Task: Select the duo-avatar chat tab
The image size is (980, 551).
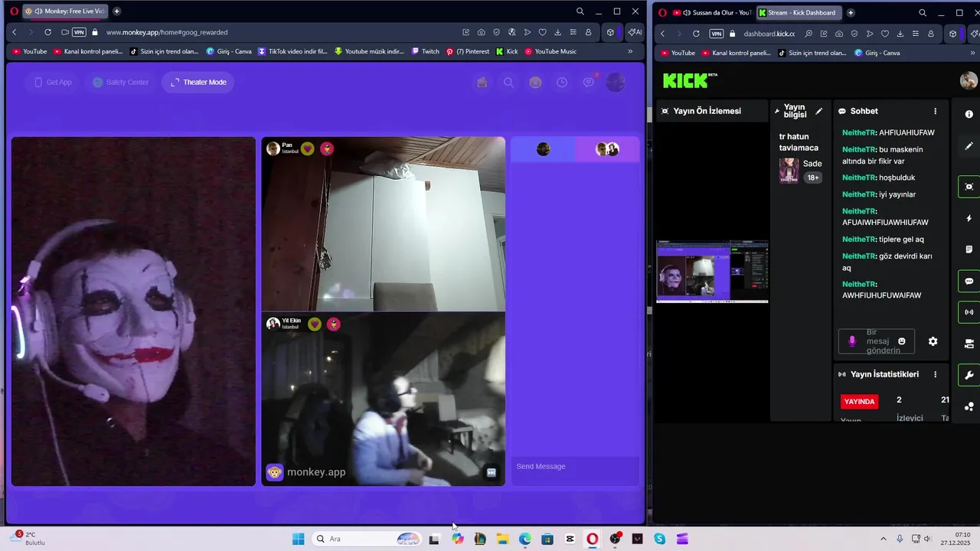Action: [x=607, y=149]
